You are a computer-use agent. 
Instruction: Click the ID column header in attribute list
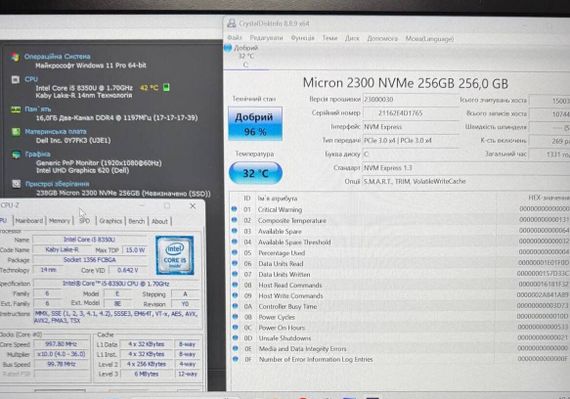tap(247, 198)
